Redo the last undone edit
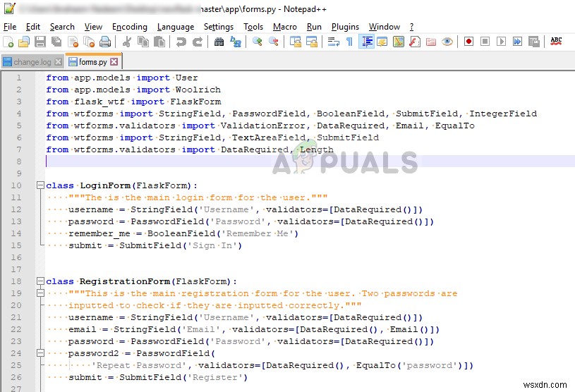The image size is (575, 392). tap(198, 42)
